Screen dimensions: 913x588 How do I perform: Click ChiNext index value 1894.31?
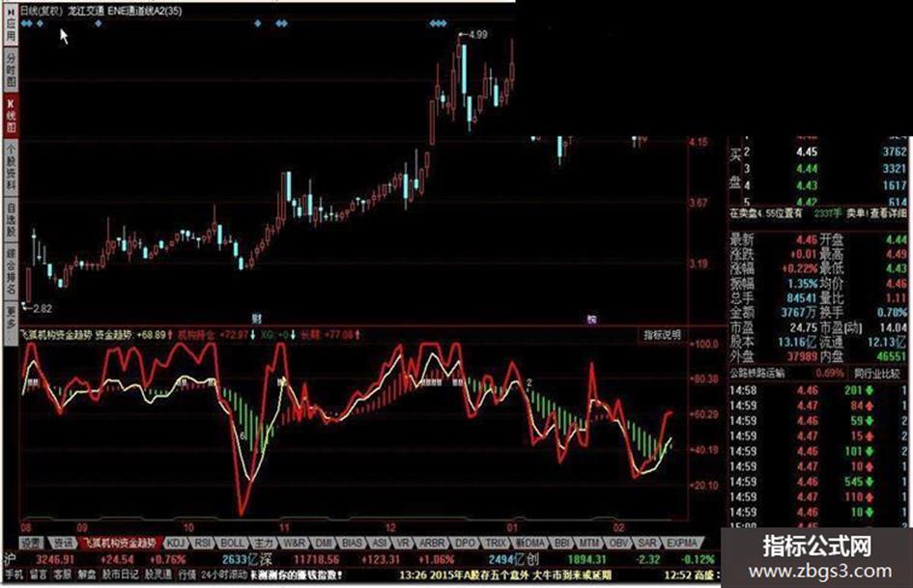(587, 559)
